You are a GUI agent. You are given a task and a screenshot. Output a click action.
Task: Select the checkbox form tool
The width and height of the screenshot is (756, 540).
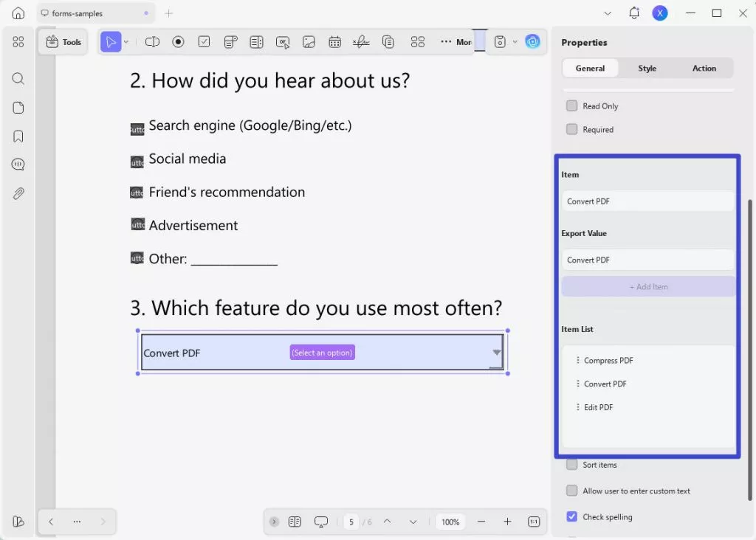tap(204, 42)
